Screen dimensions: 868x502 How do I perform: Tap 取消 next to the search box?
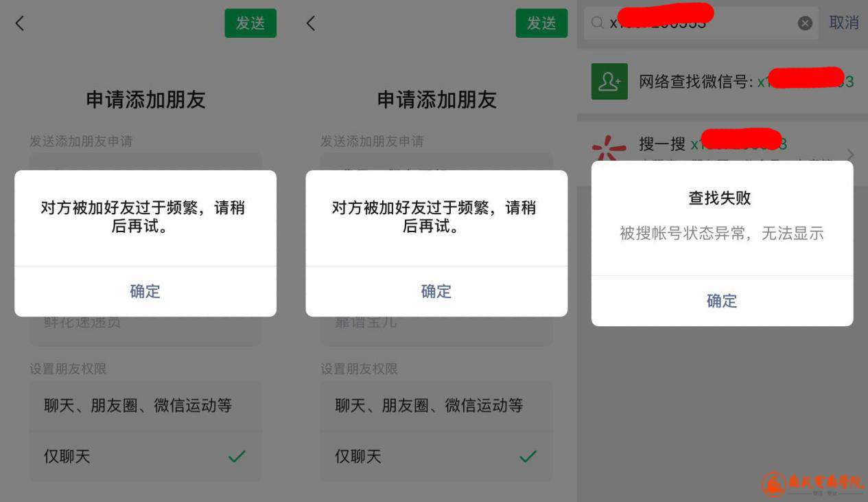tap(844, 23)
